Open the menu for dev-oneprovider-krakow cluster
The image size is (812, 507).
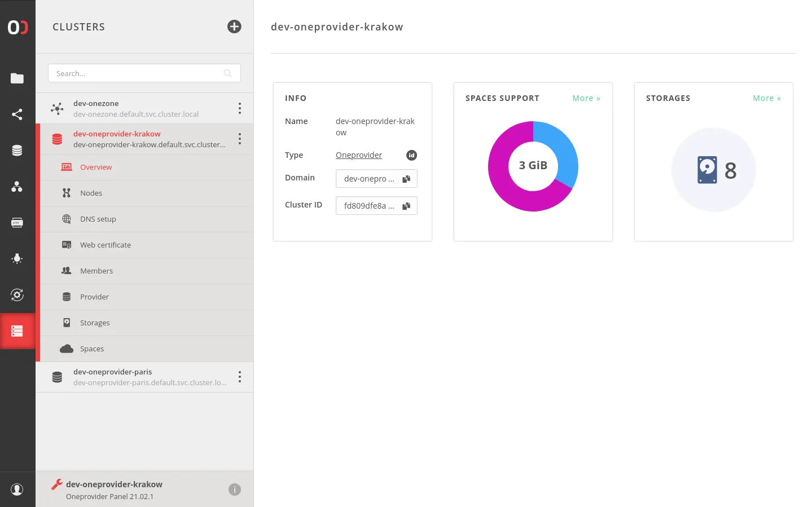pyautogui.click(x=239, y=138)
